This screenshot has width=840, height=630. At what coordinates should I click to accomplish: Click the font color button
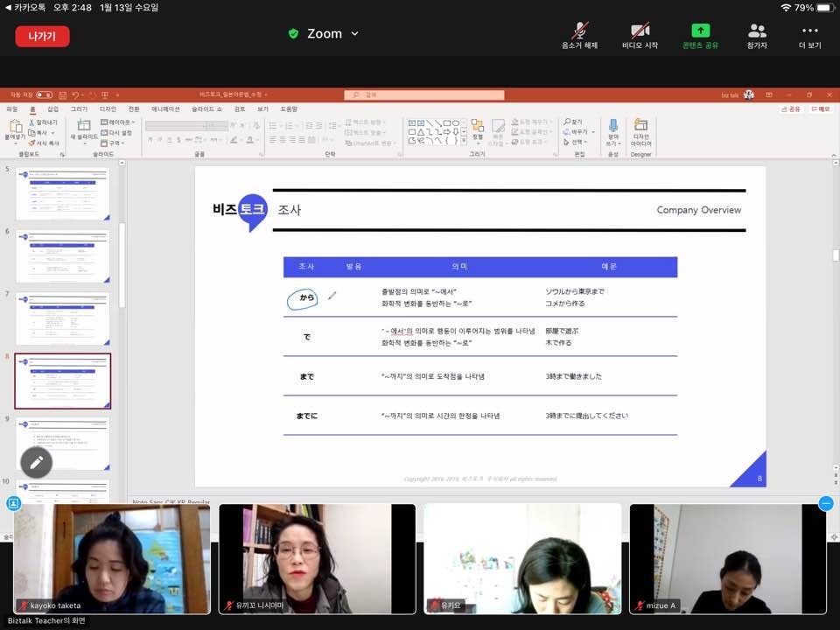[250, 140]
